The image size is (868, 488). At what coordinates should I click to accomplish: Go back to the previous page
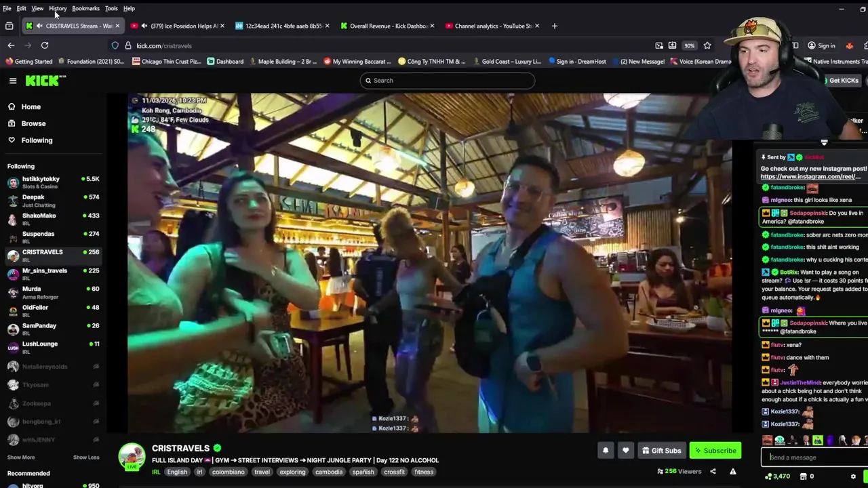coord(11,45)
